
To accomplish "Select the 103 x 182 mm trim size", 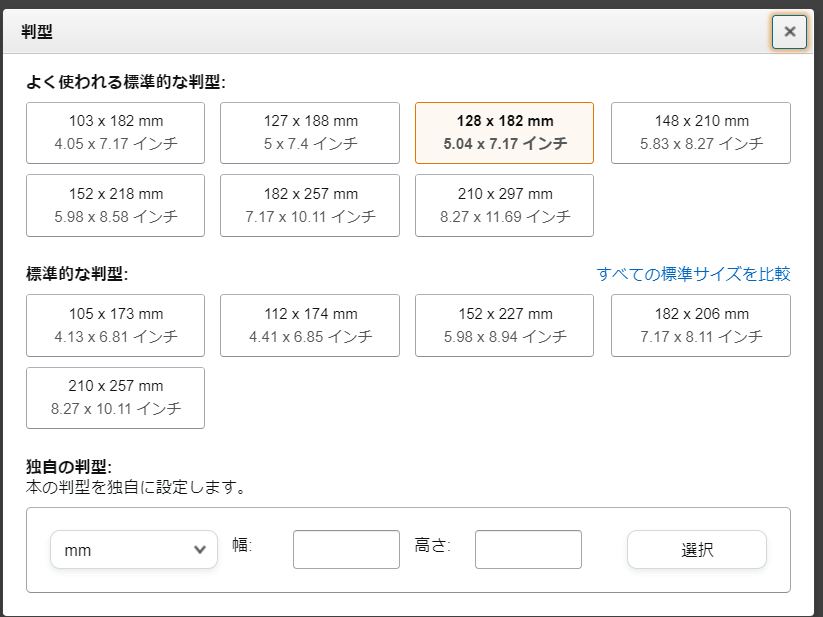I will (115, 133).
